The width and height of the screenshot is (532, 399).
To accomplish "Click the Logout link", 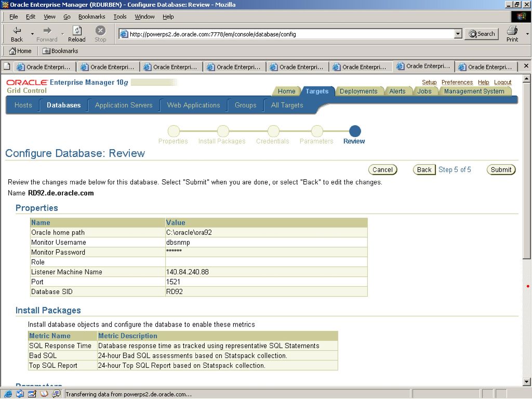I will click(502, 82).
